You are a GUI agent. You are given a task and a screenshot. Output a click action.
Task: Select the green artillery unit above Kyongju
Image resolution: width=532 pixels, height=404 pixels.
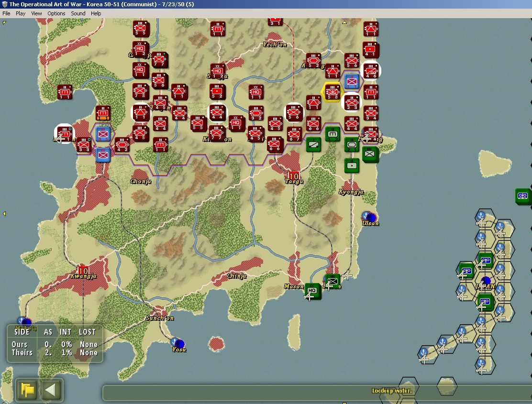(x=352, y=166)
